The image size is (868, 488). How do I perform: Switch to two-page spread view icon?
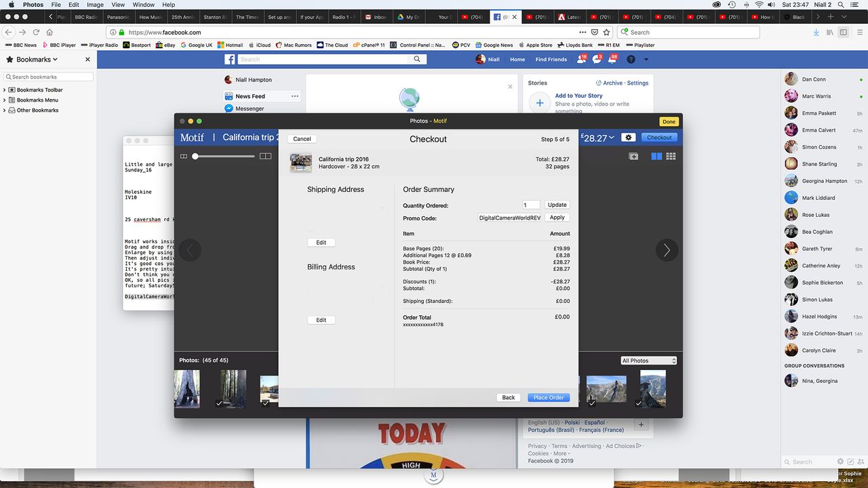coord(656,157)
